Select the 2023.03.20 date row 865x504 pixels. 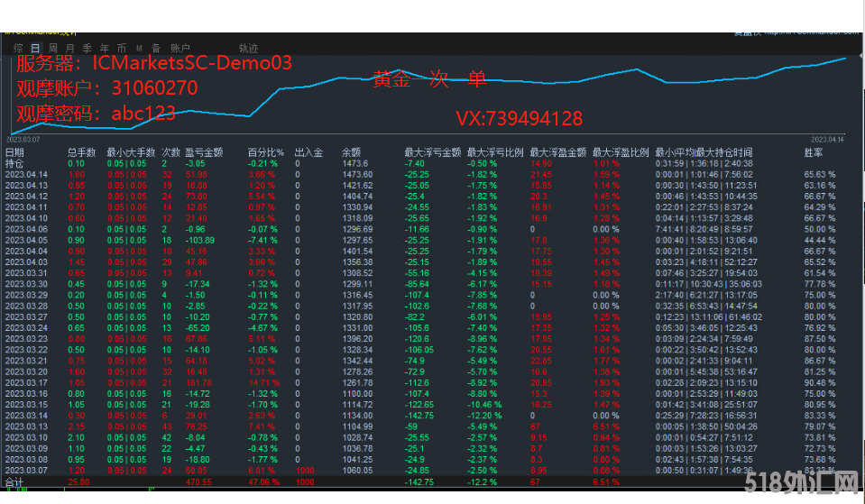[26, 371]
